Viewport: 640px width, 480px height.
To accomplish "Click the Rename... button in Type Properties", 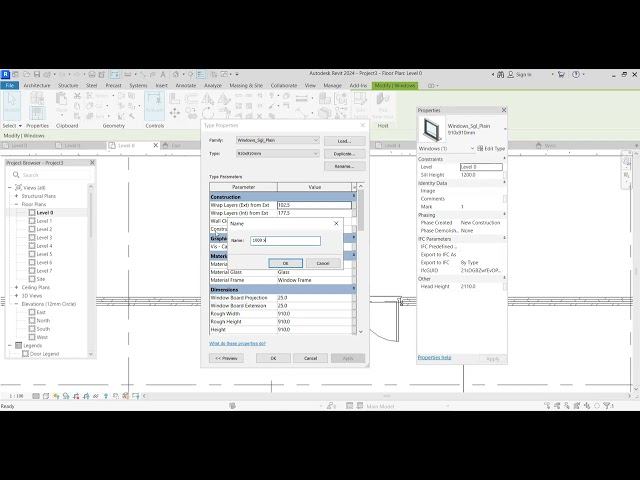I will (344, 167).
